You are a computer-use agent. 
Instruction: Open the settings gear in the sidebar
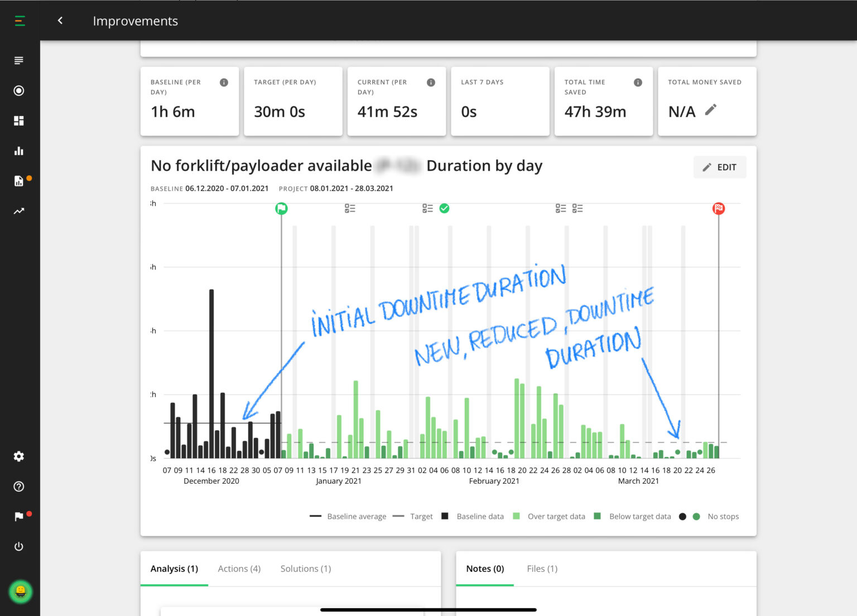pyautogui.click(x=19, y=456)
